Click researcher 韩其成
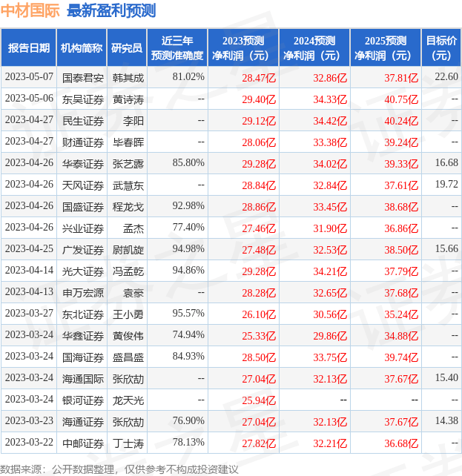The width and height of the screenshot is (462, 476). [x=128, y=78]
